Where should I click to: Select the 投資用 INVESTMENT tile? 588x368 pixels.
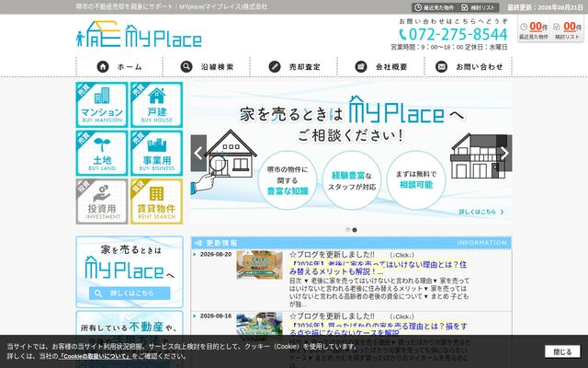pos(102,201)
